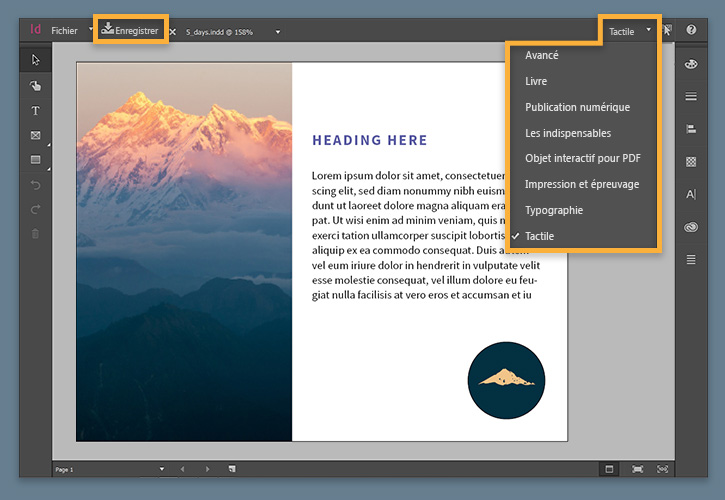Screen dimensions: 725x500
Task: Open the align objects panel icon
Action: coord(691,129)
